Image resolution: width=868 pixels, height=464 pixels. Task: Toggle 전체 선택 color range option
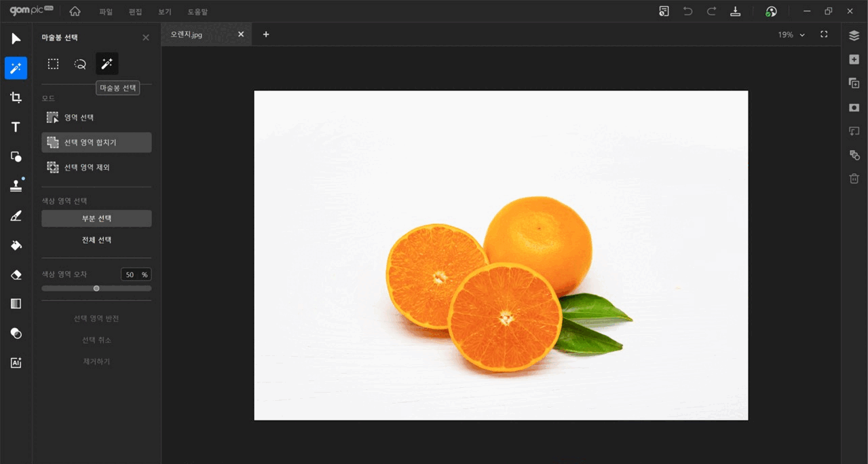96,240
